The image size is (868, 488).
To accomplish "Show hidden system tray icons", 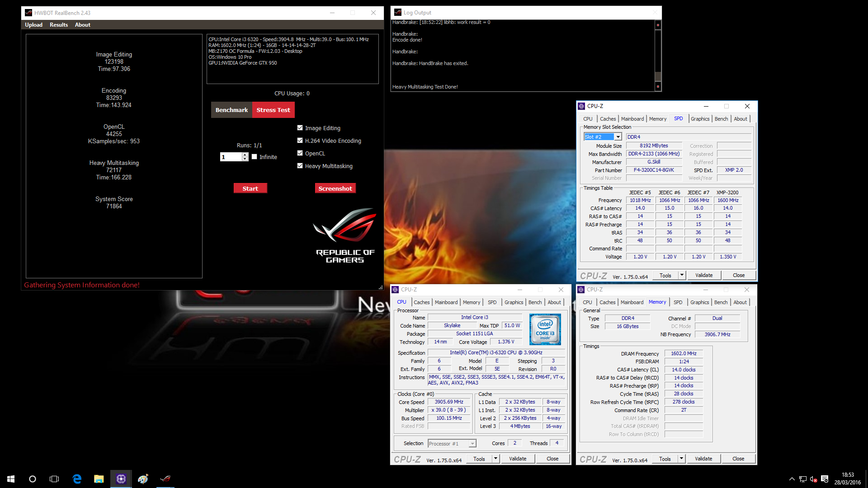I will click(792, 479).
